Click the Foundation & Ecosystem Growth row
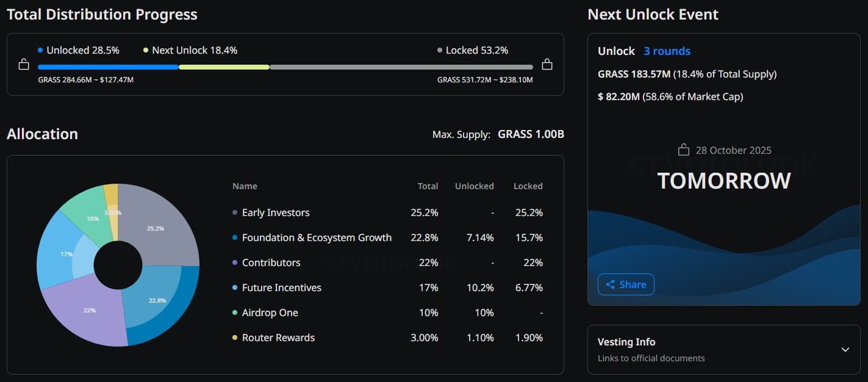 (x=317, y=237)
